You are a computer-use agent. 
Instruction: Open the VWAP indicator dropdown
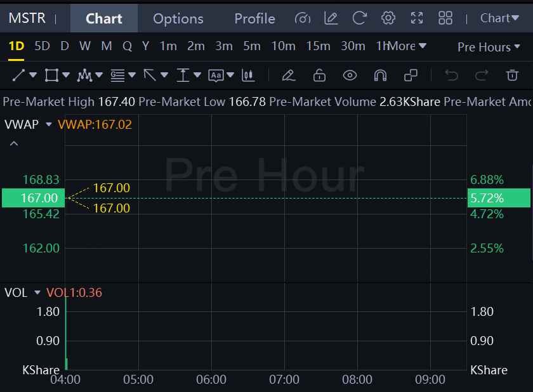pos(49,124)
